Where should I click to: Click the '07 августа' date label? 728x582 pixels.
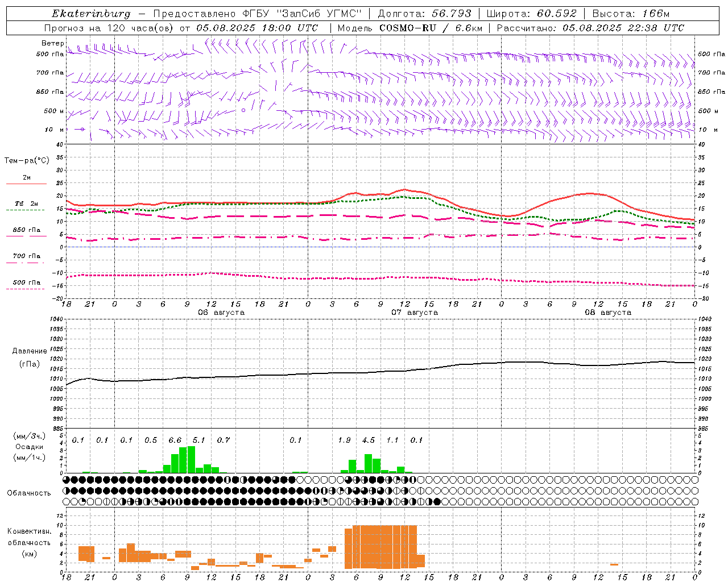pyautogui.click(x=415, y=313)
